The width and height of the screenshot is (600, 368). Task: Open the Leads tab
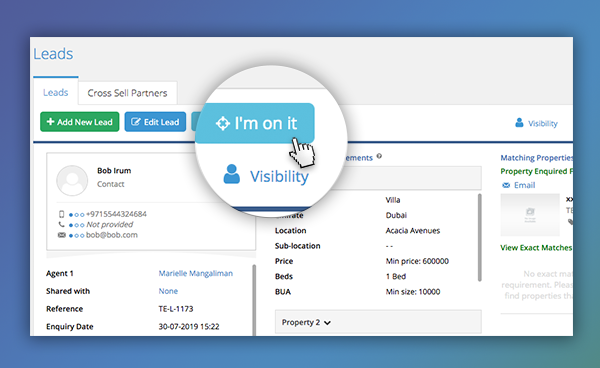tap(55, 92)
